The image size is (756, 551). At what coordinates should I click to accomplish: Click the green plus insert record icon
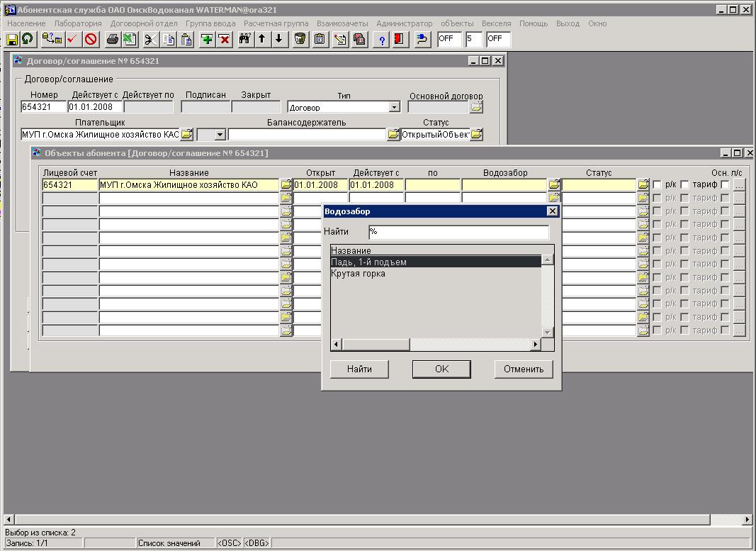click(207, 39)
